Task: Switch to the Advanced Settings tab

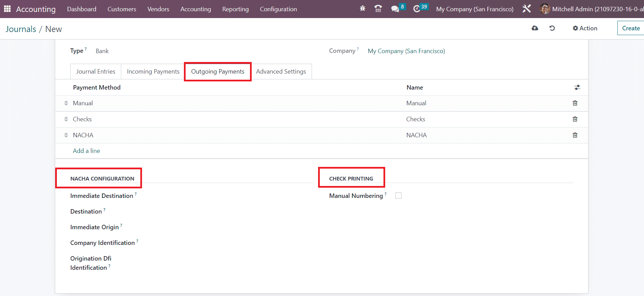Action: click(281, 72)
